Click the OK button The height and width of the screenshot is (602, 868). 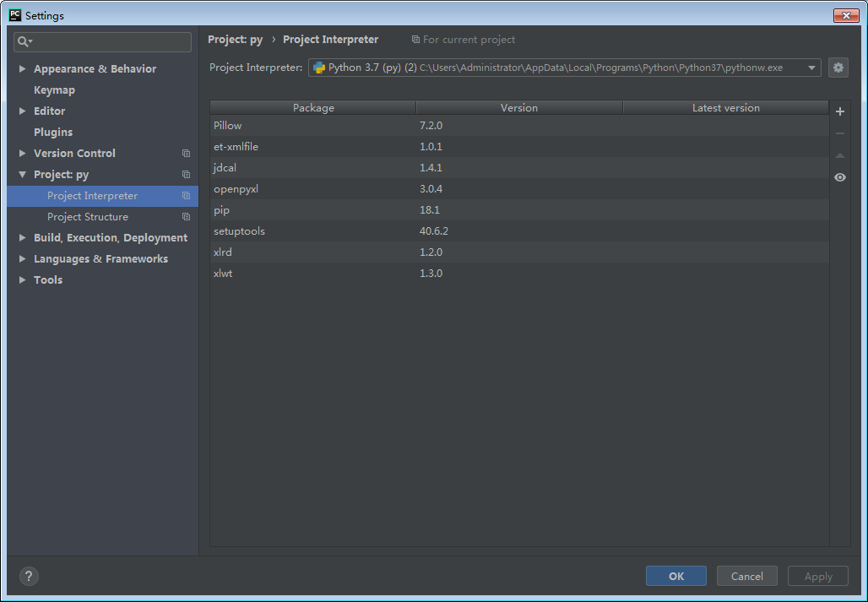click(x=676, y=576)
